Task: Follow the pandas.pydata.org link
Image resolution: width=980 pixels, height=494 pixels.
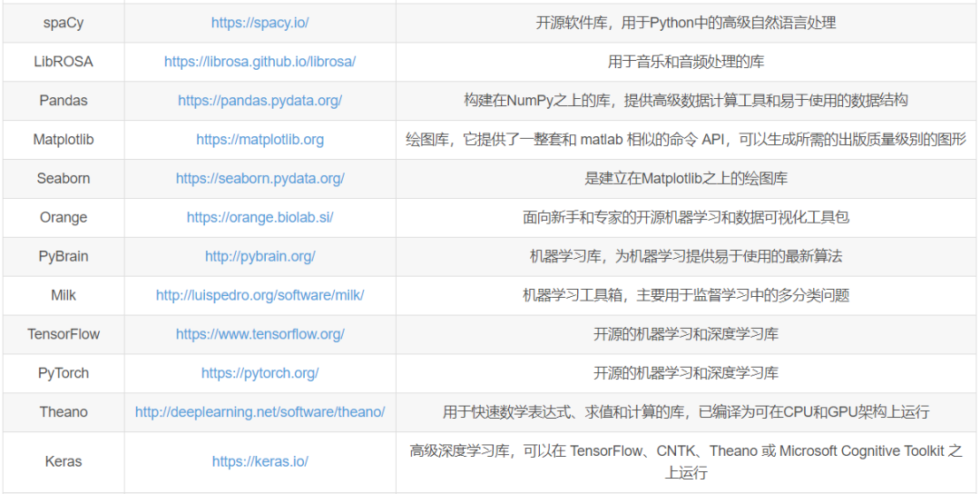Action: click(x=260, y=101)
